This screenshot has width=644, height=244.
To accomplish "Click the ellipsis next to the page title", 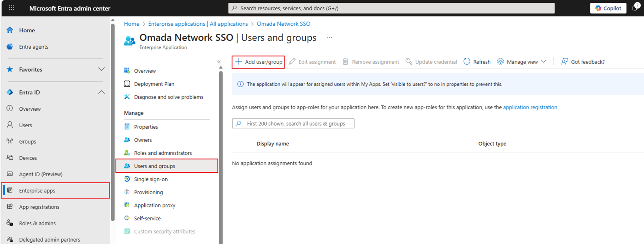I will click(x=329, y=37).
